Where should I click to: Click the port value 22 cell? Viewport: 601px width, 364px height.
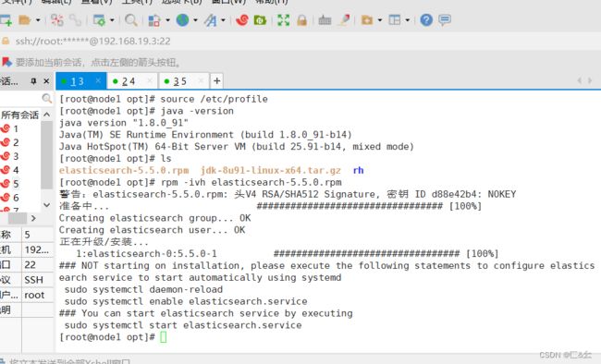tap(38, 265)
